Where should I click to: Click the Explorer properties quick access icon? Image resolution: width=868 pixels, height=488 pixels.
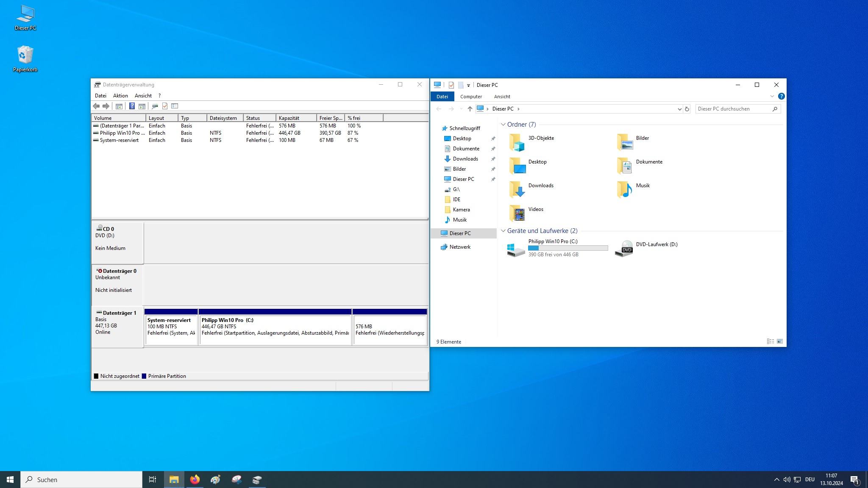point(451,85)
